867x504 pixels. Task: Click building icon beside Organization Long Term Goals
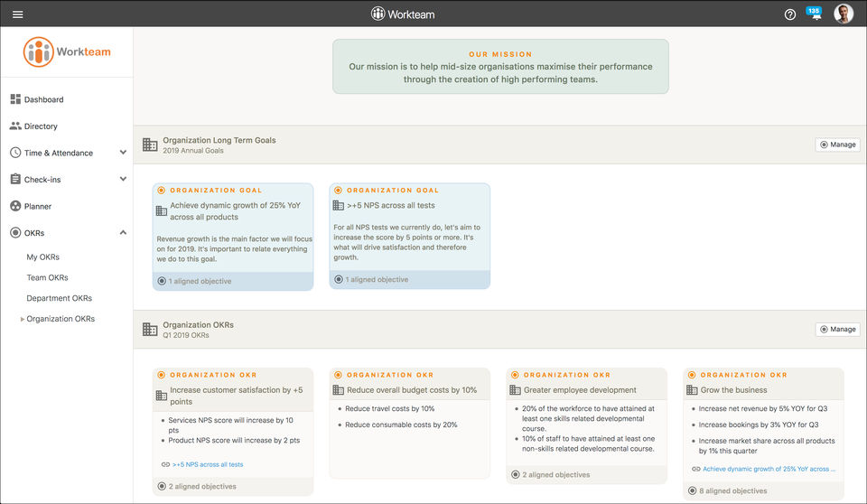point(150,145)
